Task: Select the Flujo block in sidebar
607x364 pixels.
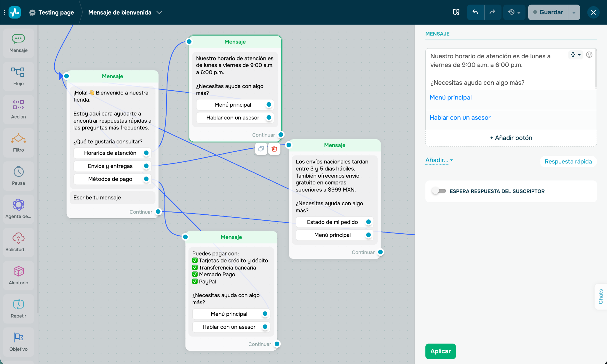Action: (18, 76)
